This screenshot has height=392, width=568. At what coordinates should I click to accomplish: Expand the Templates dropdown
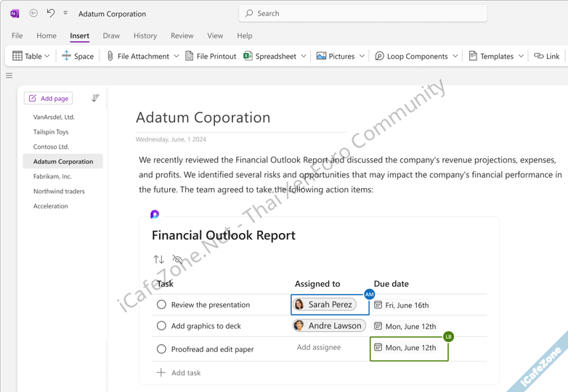tap(519, 56)
